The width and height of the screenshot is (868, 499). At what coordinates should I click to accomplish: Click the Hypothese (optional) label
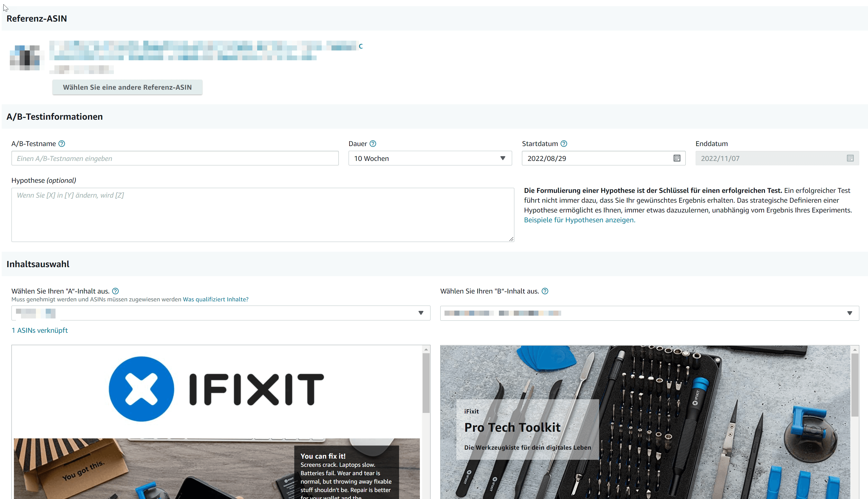tap(43, 180)
